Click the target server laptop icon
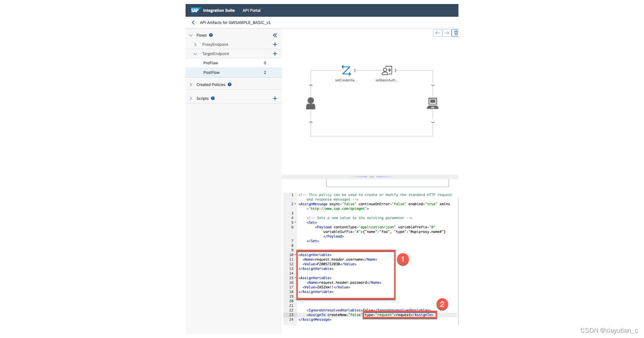Image resolution: width=644 pixels, height=338 pixels. click(x=433, y=103)
